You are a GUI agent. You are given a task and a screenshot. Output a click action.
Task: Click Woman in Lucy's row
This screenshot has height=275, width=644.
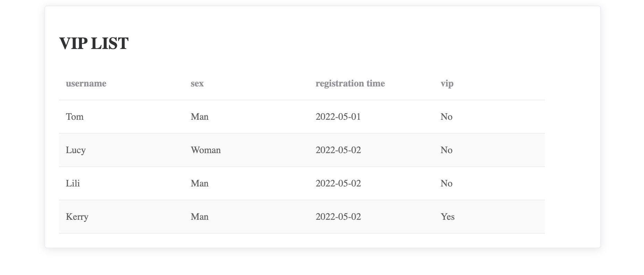pyautogui.click(x=206, y=150)
